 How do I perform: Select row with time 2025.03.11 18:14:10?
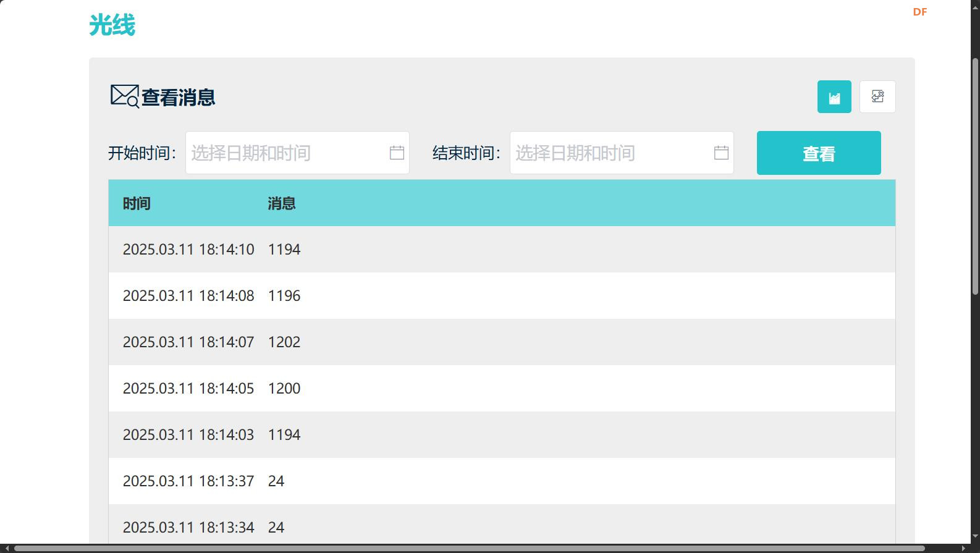coord(502,249)
